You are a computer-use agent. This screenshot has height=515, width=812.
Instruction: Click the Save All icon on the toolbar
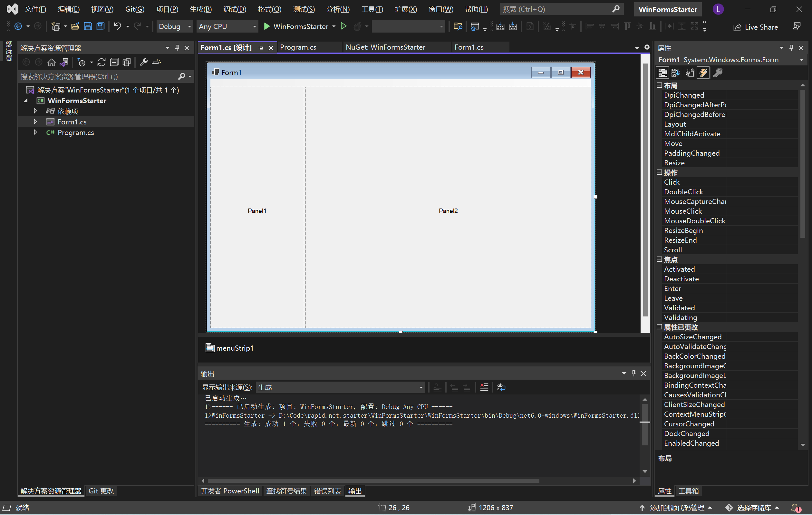100,26
